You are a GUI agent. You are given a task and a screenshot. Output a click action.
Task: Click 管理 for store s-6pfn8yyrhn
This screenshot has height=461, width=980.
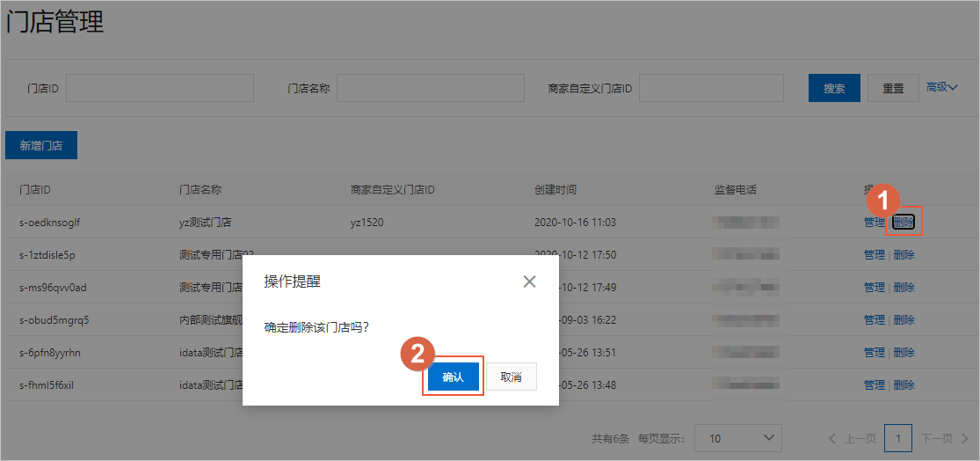point(875,352)
